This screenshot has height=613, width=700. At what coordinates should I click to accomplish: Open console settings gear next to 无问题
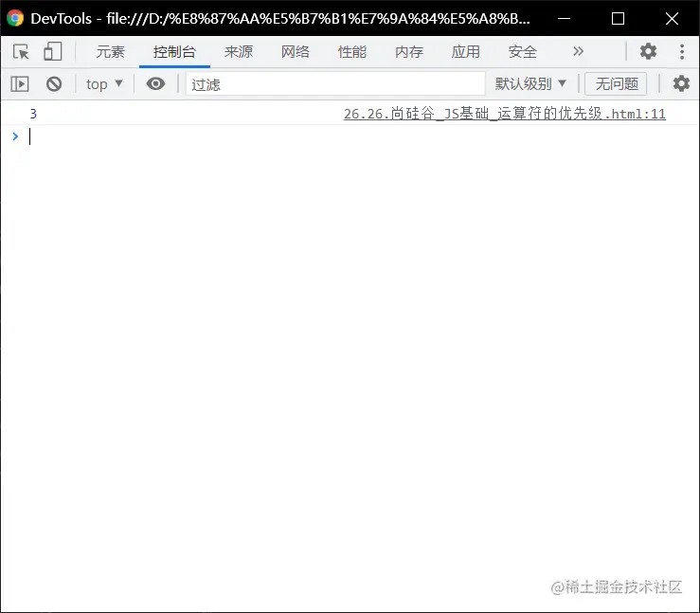(x=681, y=83)
